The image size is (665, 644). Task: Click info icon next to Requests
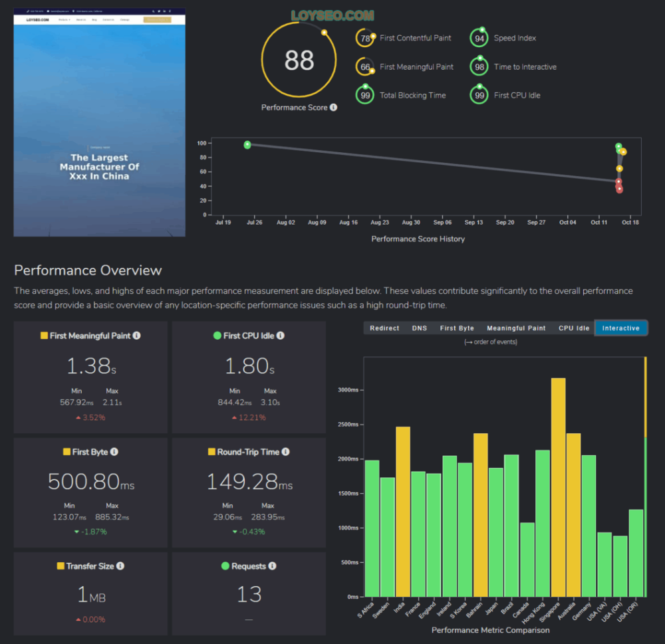coord(272,566)
